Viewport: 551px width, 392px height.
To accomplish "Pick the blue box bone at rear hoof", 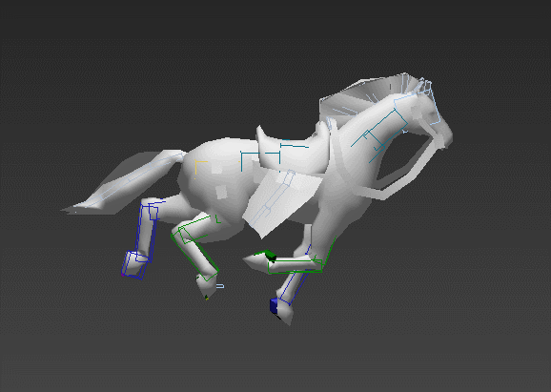I will click(133, 265).
